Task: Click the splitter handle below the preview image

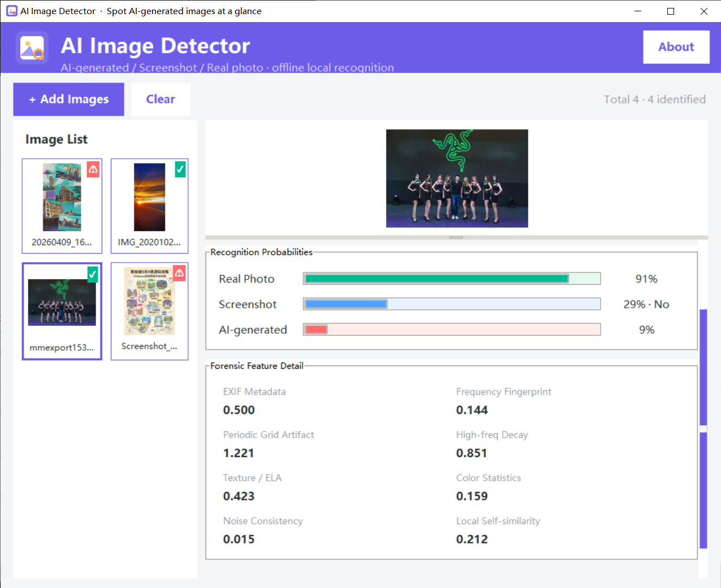Action: (x=457, y=237)
